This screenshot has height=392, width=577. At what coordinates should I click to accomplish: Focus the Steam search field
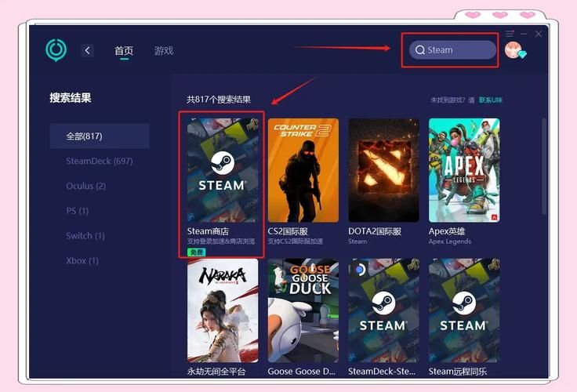452,49
